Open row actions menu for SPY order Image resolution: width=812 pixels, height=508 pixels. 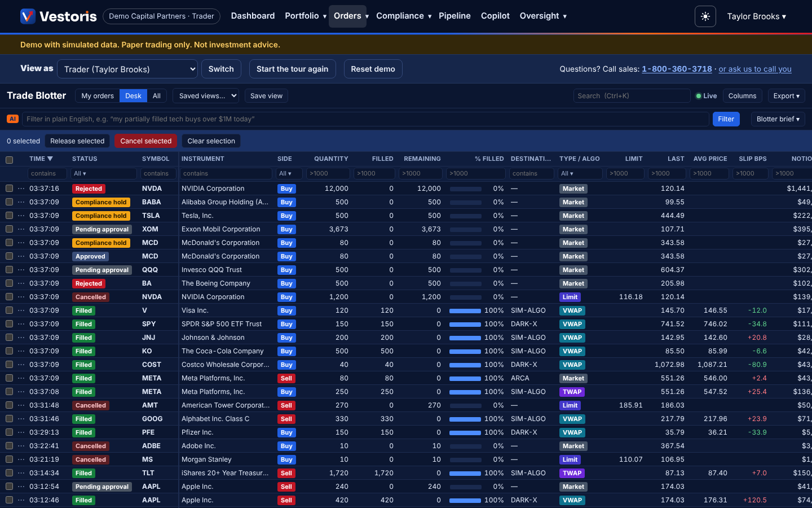pos(21,324)
